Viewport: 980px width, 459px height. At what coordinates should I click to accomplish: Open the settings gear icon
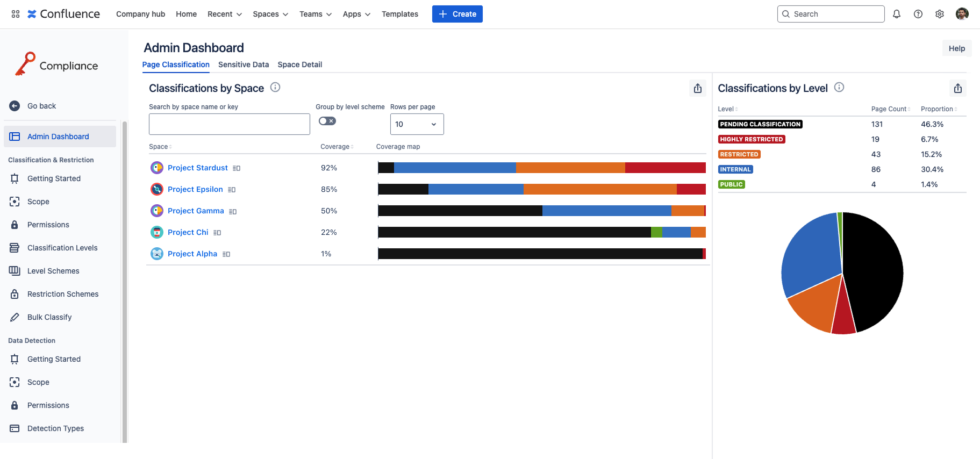click(x=940, y=14)
